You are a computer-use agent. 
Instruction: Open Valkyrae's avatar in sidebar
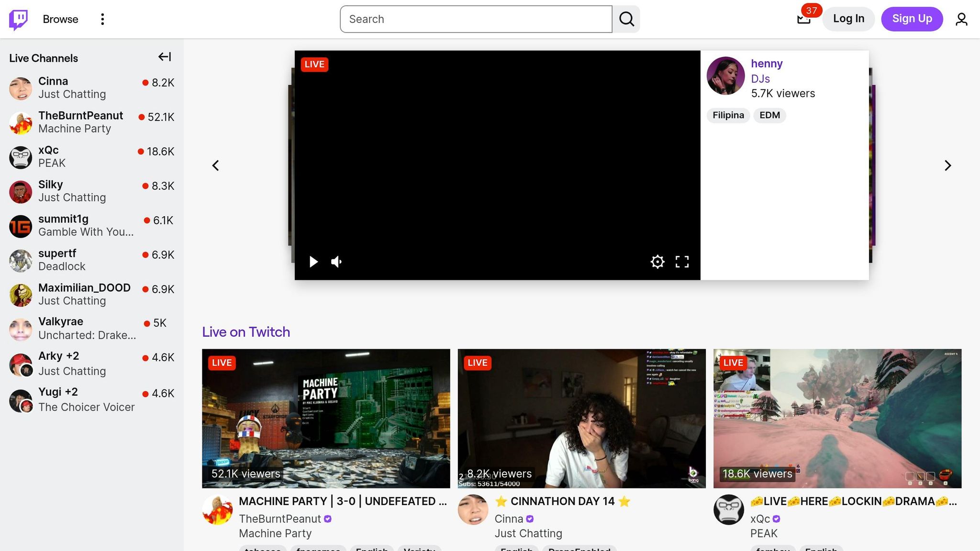(x=21, y=330)
